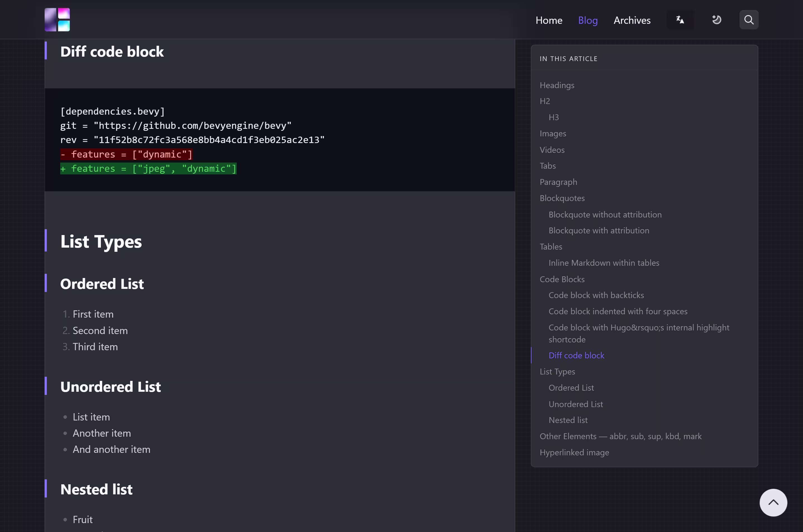This screenshot has width=803, height=532.
Task: Open the Archives nav link
Action: point(632,20)
